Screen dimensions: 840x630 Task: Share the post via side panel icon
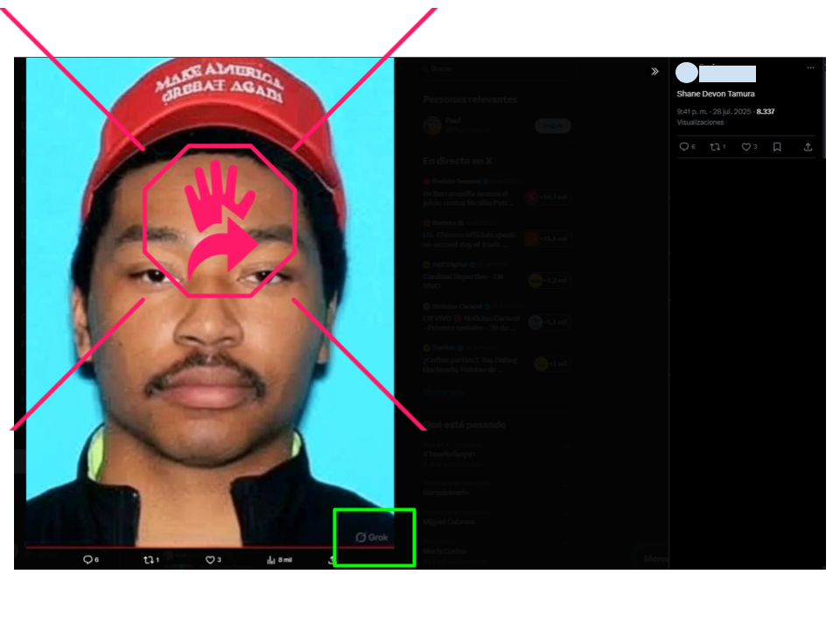pos(808,147)
